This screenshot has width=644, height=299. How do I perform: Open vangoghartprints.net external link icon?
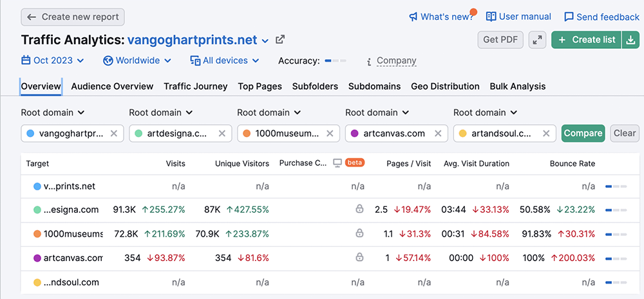pyautogui.click(x=280, y=40)
